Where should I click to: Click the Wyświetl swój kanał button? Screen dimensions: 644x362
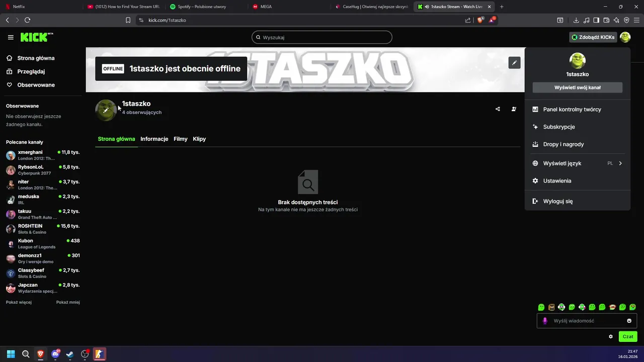point(577,87)
